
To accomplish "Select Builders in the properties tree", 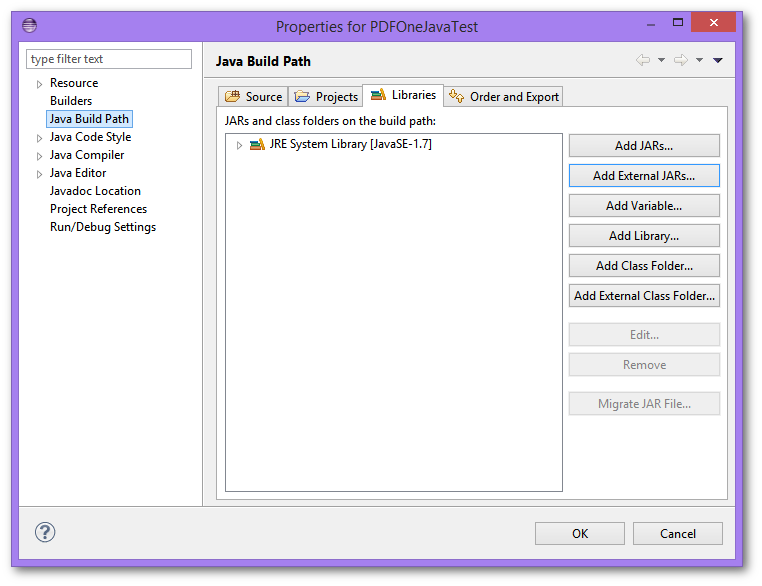I will 71,101.
